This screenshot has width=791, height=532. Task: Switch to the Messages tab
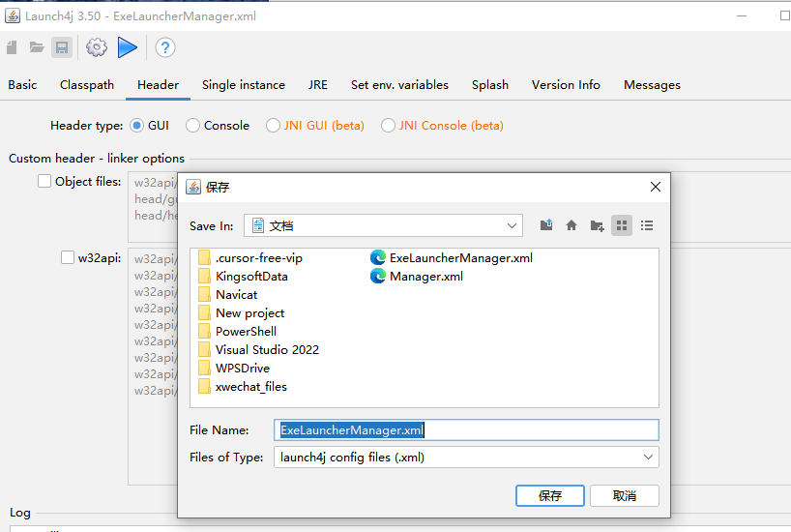(653, 85)
